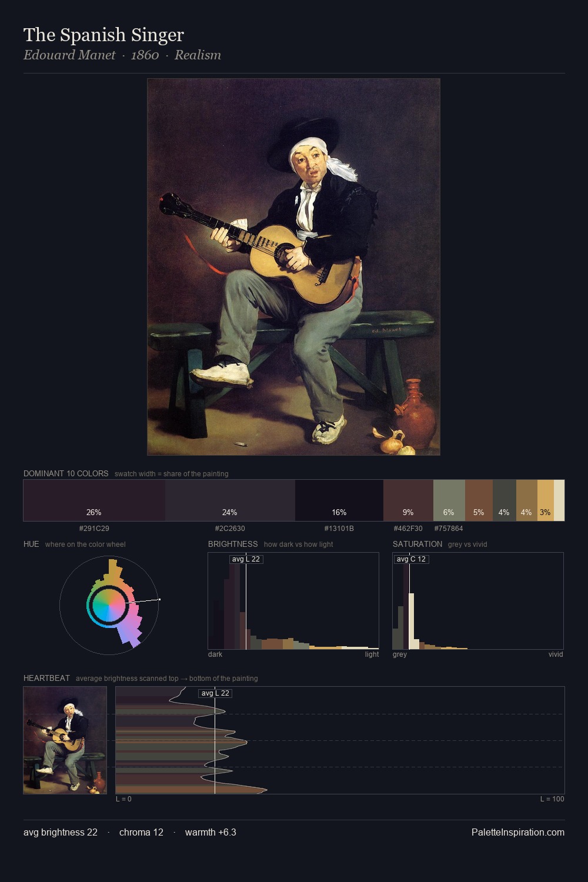Screen dimensions: 588x882
Task: Click the 'HUE' section heading
Action: pos(31,544)
